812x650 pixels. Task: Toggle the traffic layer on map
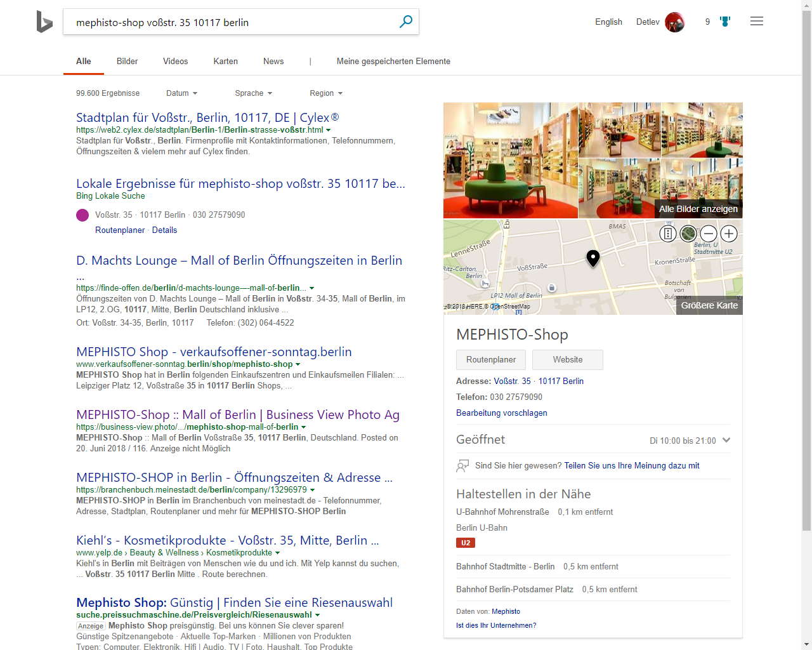(x=668, y=234)
